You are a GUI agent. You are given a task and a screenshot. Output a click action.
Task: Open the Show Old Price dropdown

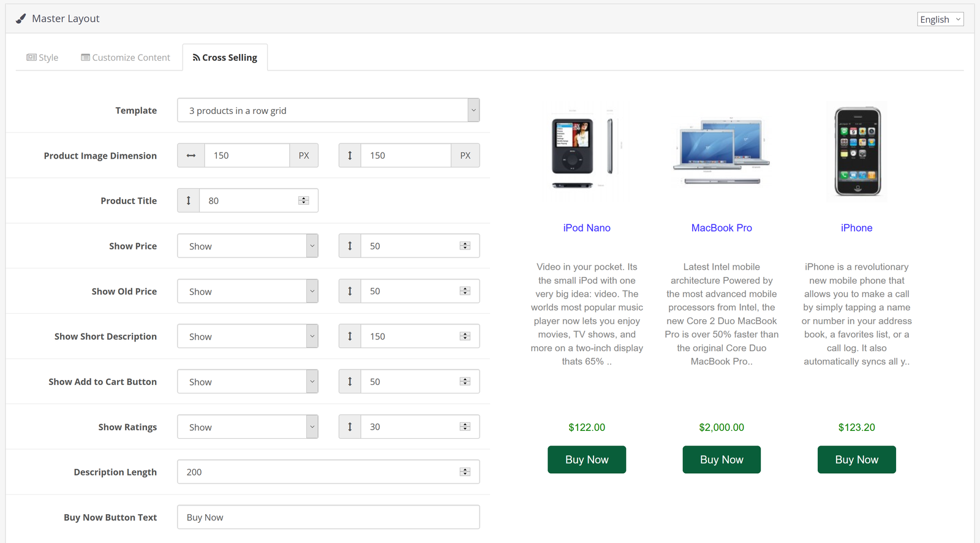tap(247, 291)
